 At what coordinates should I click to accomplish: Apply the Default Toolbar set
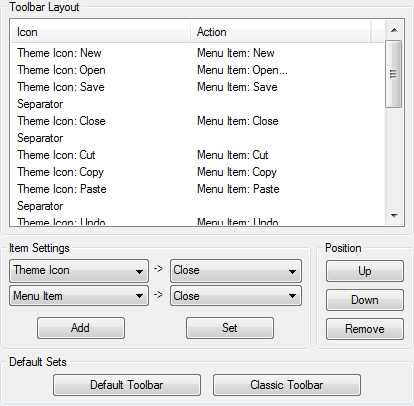click(127, 385)
